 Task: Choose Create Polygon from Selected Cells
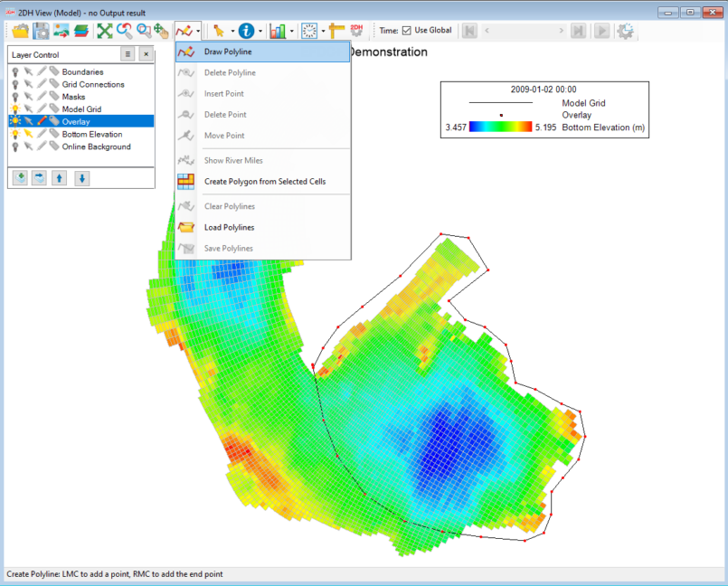pos(264,181)
